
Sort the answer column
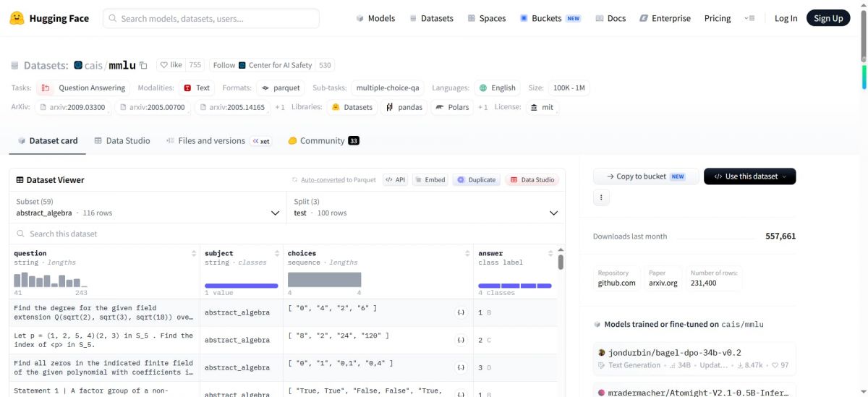point(551,254)
